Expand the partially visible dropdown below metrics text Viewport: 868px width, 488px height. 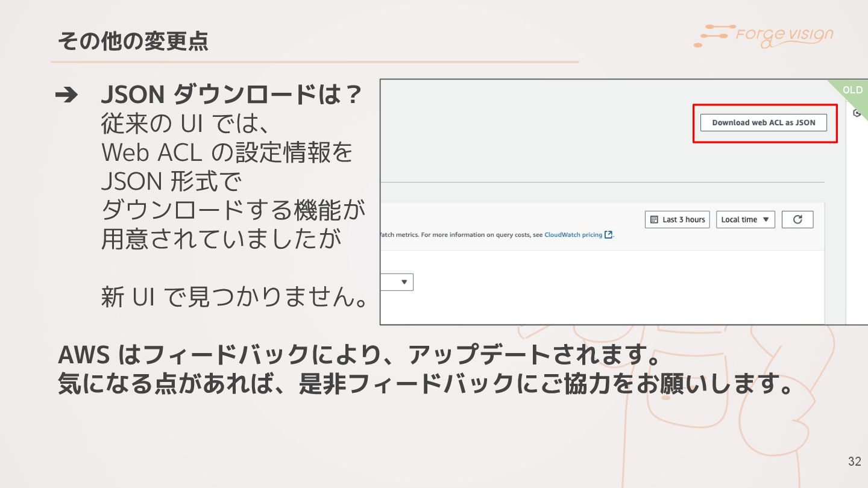click(397, 282)
